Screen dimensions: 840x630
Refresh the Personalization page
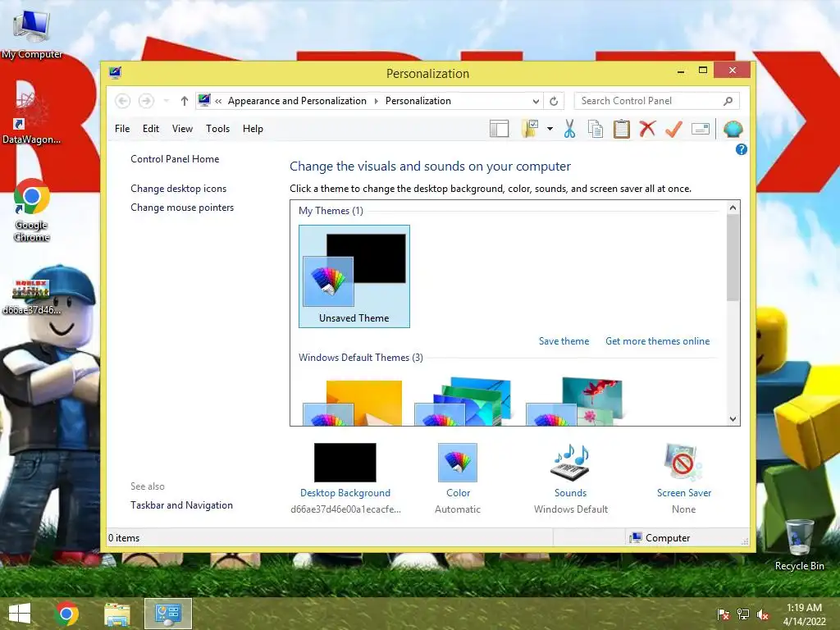(554, 101)
